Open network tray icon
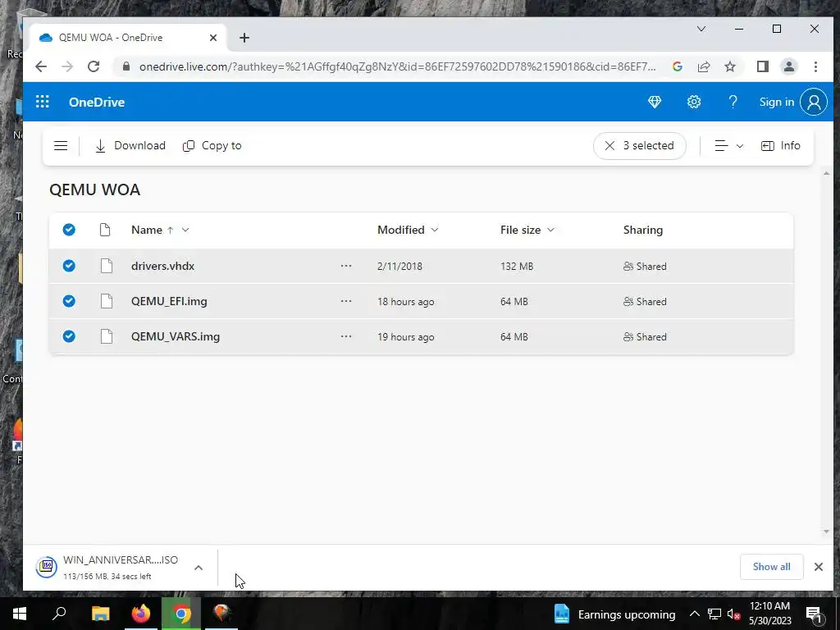This screenshot has height=630, width=840. tap(714, 614)
